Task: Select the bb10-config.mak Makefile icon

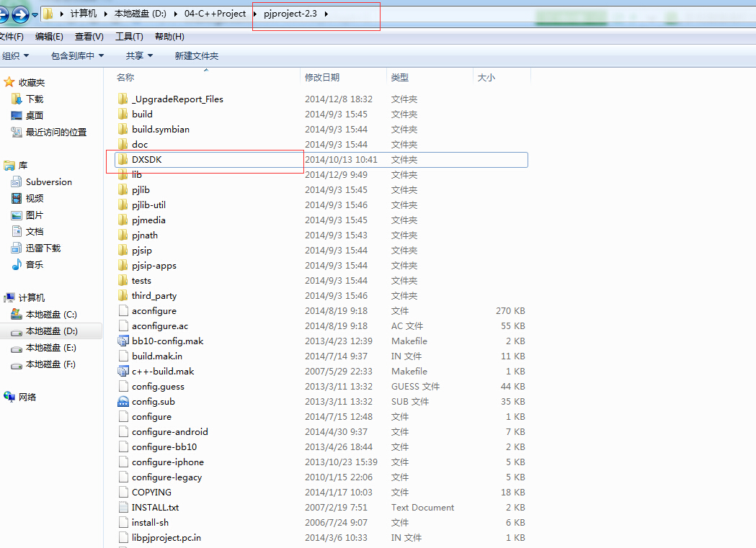Action: [x=123, y=341]
